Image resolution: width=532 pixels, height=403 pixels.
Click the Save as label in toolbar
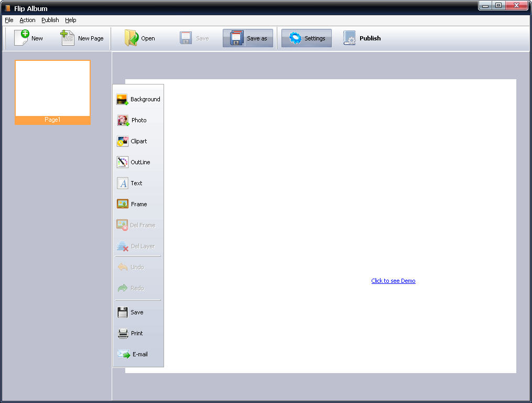pyautogui.click(x=257, y=38)
